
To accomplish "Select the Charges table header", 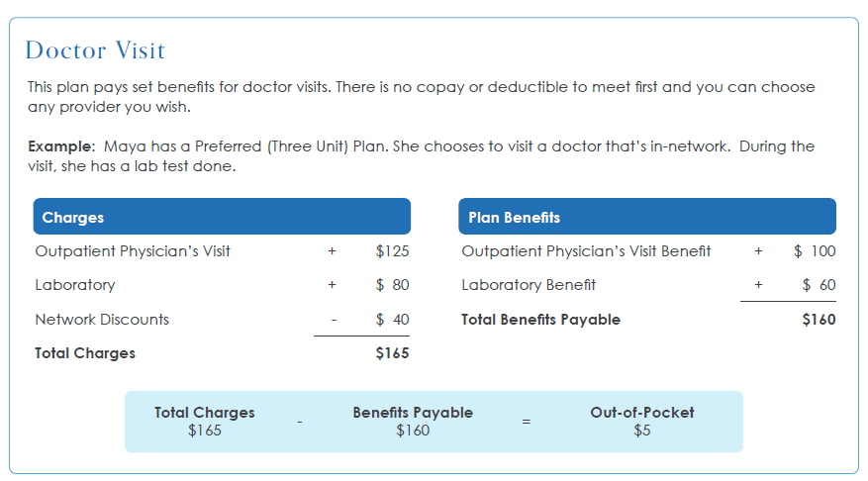I will click(x=222, y=217).
